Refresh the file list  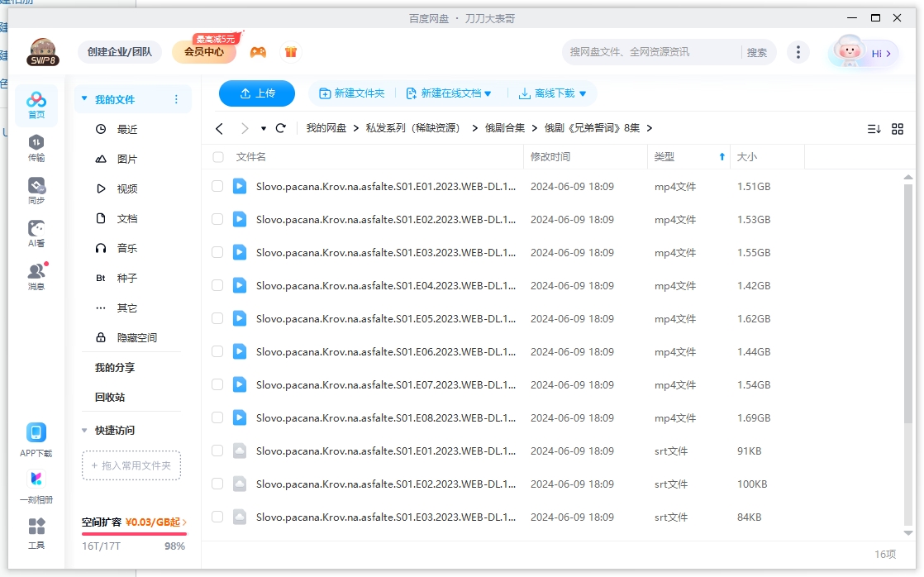[281, 128]
